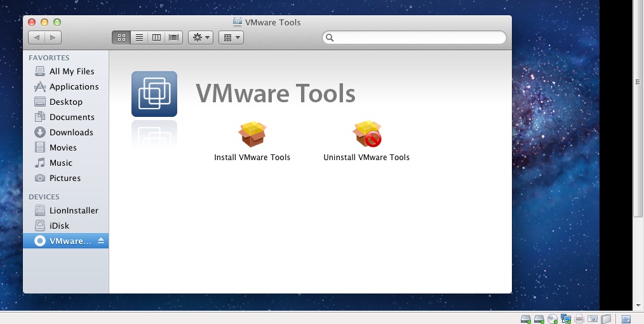Click the CD/DVD drive status icon
This screenshot has height=324, width=644.
click(x=553, y=319)
